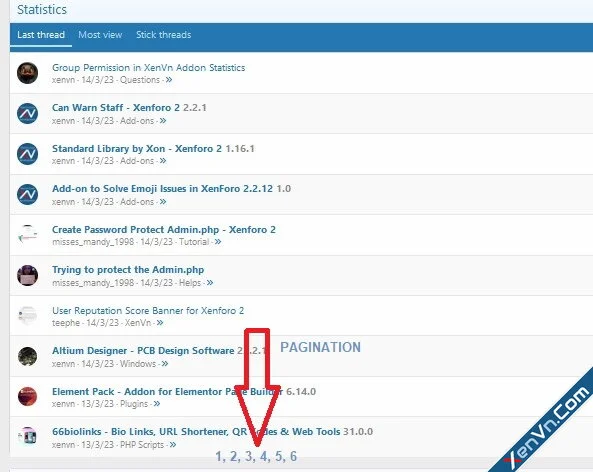Click misses_mandy_1998 username under Trying to protect thread
Screen dimensions: 593x472
[x=93, y=283]
